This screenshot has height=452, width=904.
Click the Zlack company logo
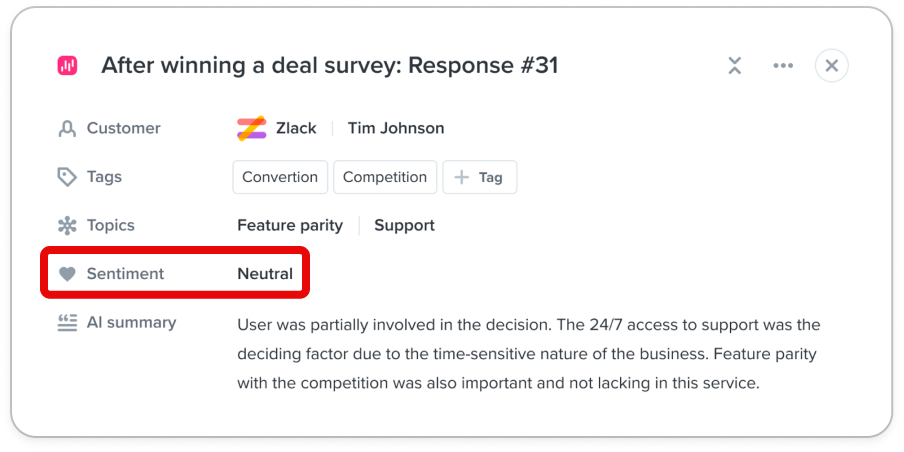click(x=251, y=128)
